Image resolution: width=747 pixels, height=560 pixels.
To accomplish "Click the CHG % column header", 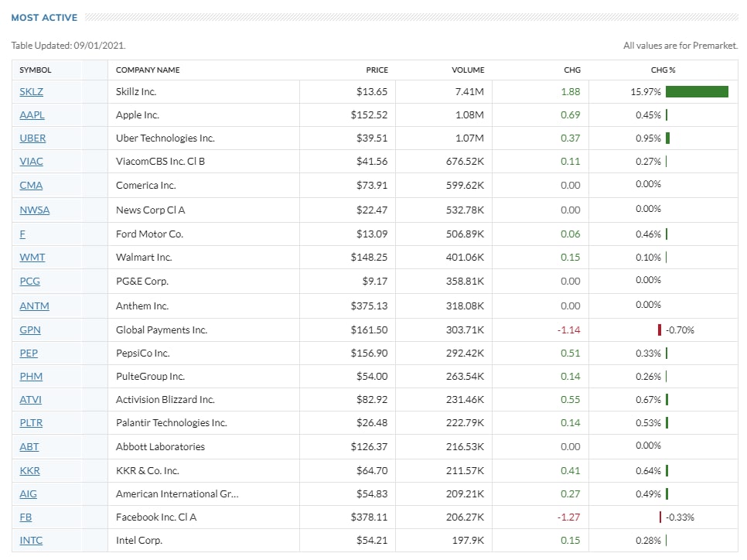I will (x=663, y=70).
